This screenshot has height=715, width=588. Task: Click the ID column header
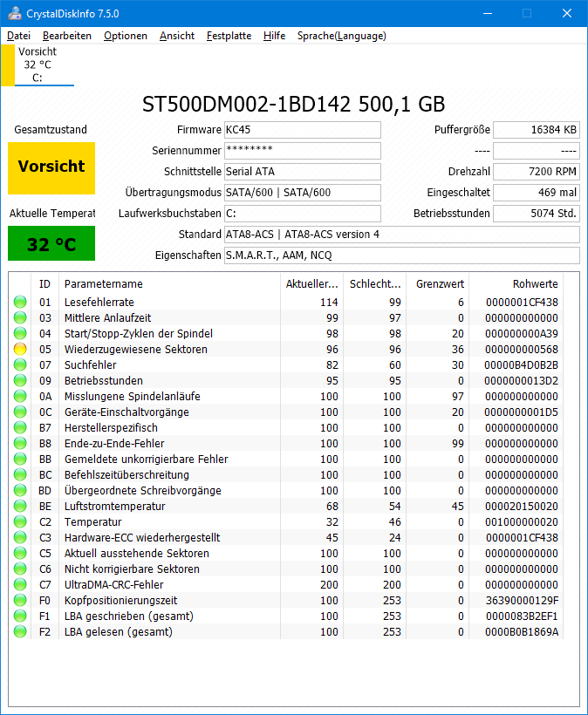coord(44,283)
